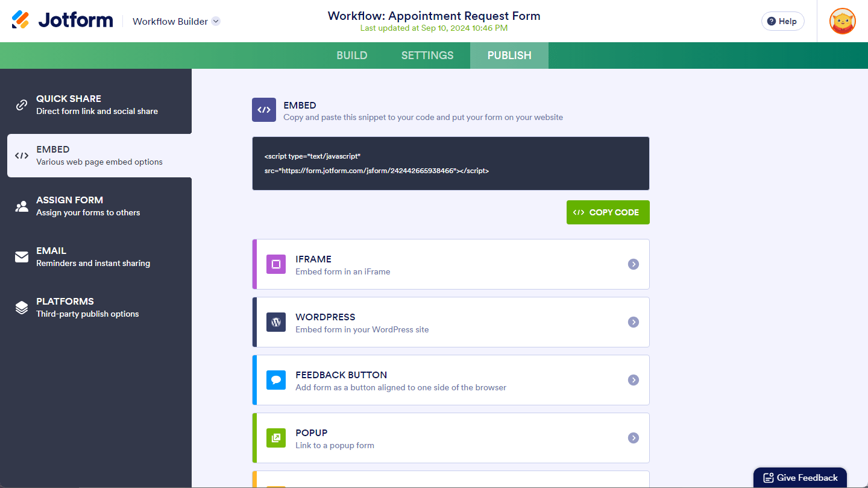This screenshot has height=488, width=868.
Task: Click the Embed code icon in sidebar
Action: coord(22,156)
